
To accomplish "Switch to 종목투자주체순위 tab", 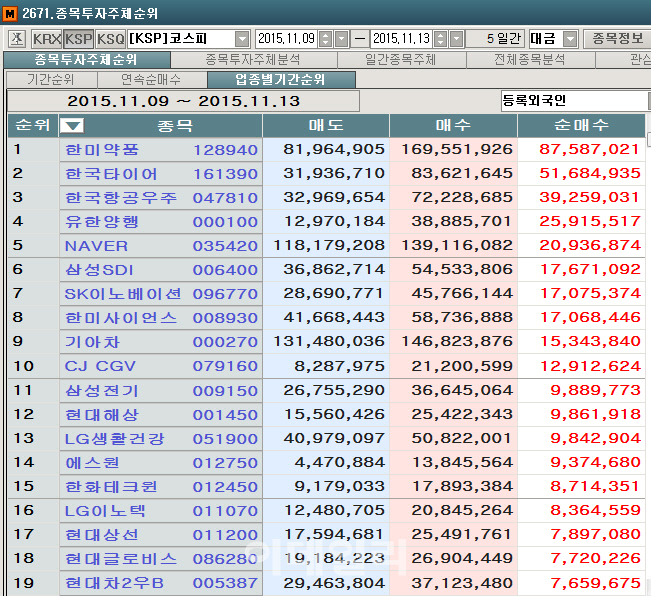I will tap(86, 60).
